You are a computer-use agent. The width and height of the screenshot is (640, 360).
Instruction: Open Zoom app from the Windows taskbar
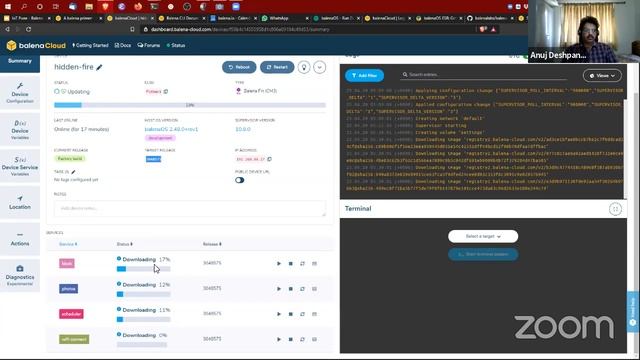coord(236,7)
